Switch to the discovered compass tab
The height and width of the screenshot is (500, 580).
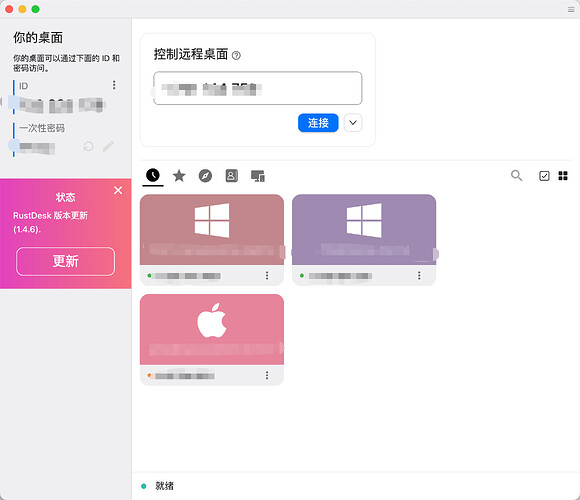pyautogui.click(x=205, y=176)
